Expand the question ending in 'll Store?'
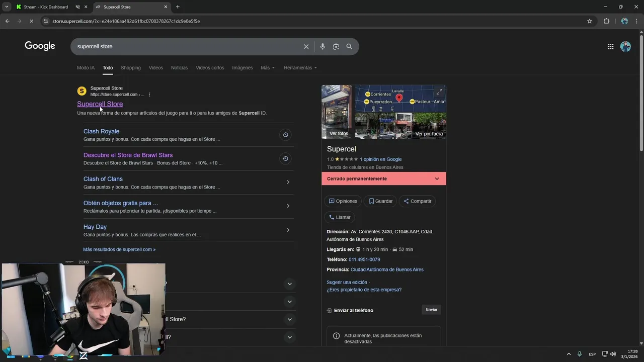644x362 pixels. click(289, 319)
